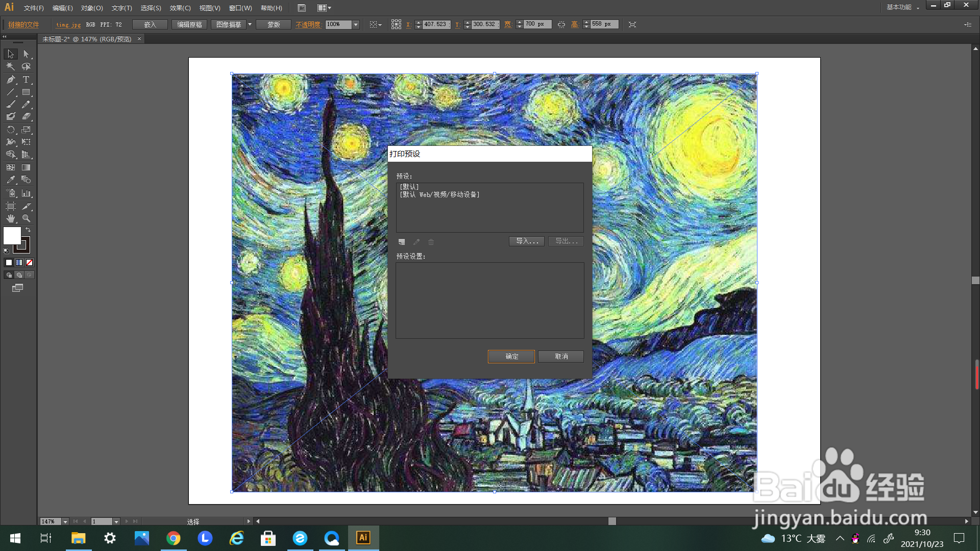Select the Rotate tool
Viewport: 980px width, 551px height.
(11, 130)
